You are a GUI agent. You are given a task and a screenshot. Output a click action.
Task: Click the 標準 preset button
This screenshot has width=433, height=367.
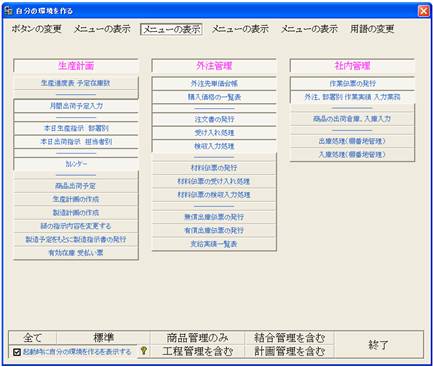103,338
